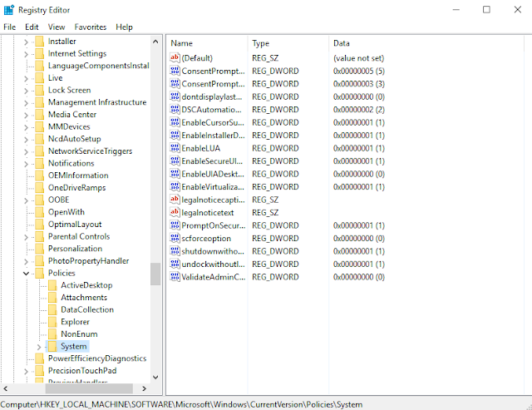Screen dimensions: 532x410
Task: Click the Notifications folder icon
Action: (x=40, y=163)
